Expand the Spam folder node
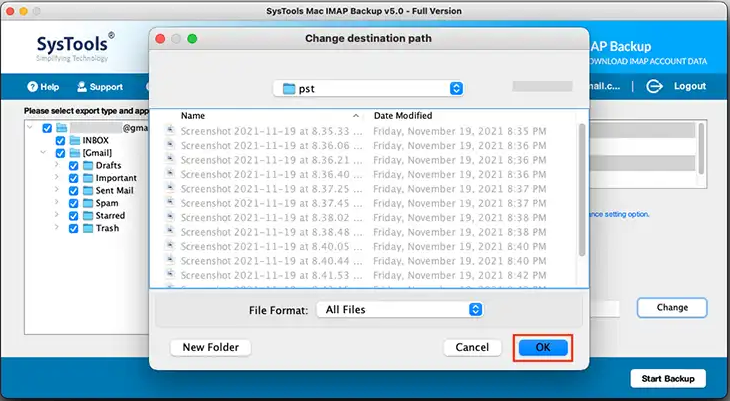This screenshot has height=401, width=730. tap(56, 202)
